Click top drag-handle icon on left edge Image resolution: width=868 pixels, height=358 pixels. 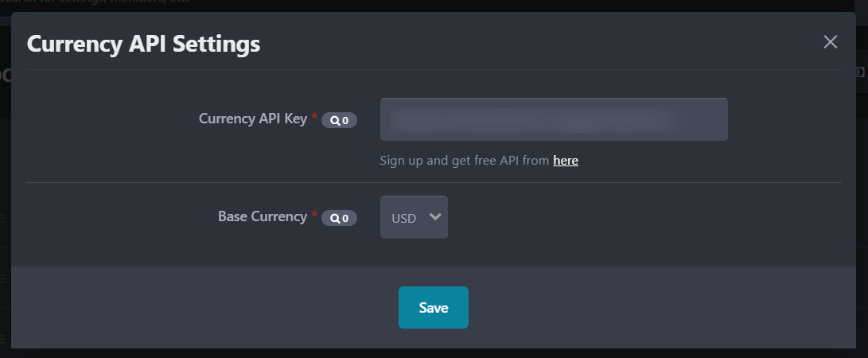pyautogui.click(x=2, y=218)
